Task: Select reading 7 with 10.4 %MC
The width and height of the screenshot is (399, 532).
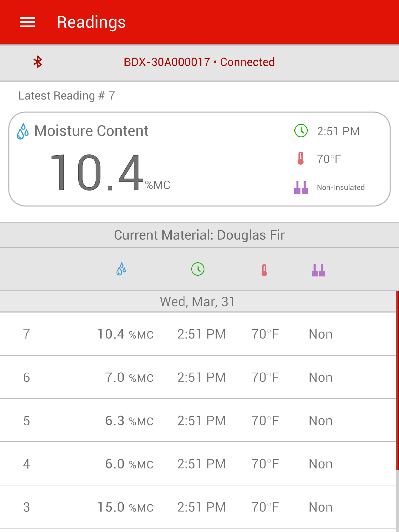Action: click(198, 334)
